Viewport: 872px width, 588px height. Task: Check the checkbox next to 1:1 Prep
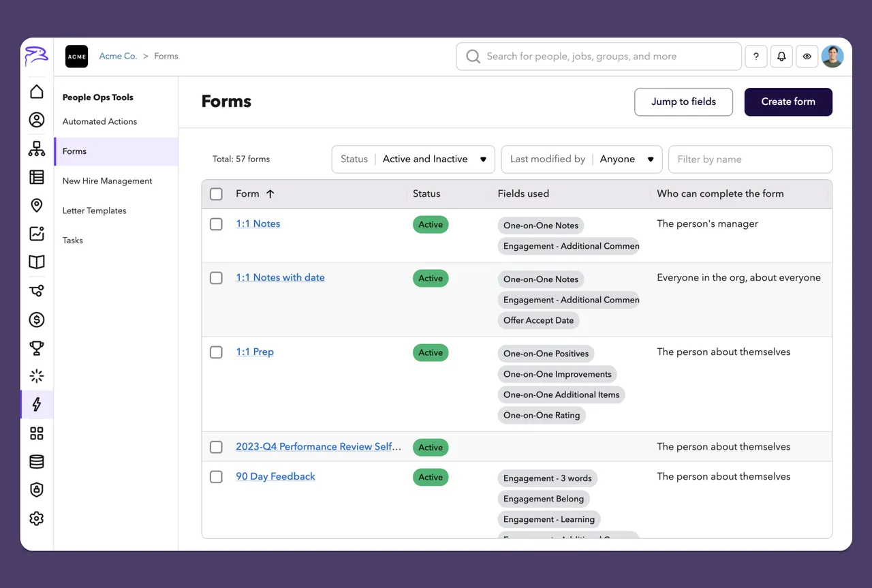216,352
